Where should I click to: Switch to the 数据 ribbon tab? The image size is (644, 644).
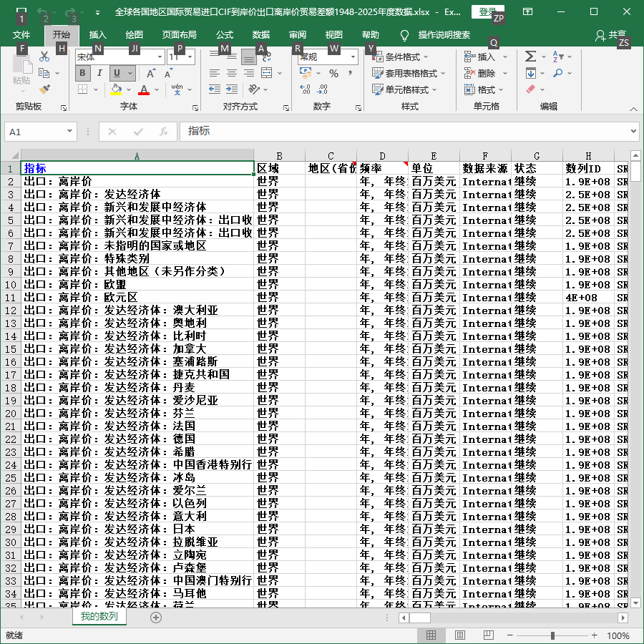click(x=260, y=35)
